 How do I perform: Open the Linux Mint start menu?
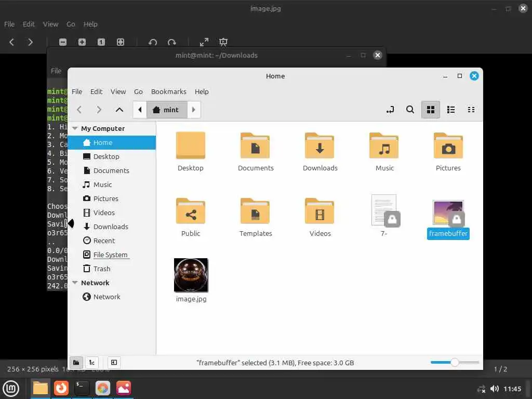pos(11,389)
